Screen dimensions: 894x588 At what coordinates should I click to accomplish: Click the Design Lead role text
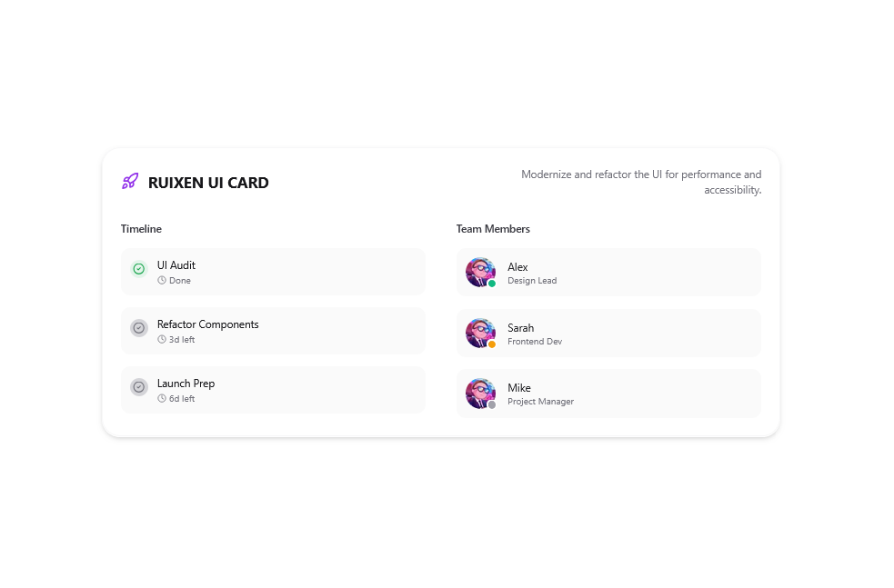click(532, 281)
